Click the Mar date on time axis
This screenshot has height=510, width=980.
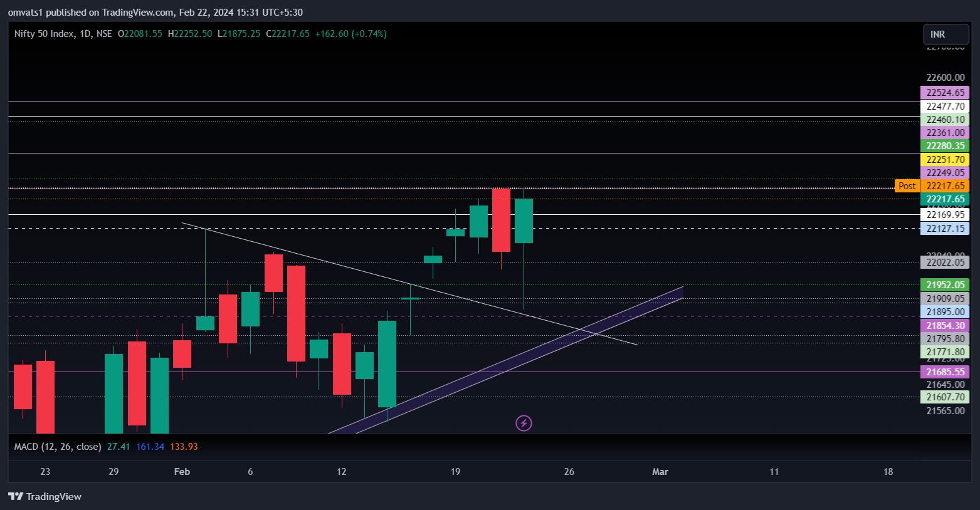pos(660,472)
